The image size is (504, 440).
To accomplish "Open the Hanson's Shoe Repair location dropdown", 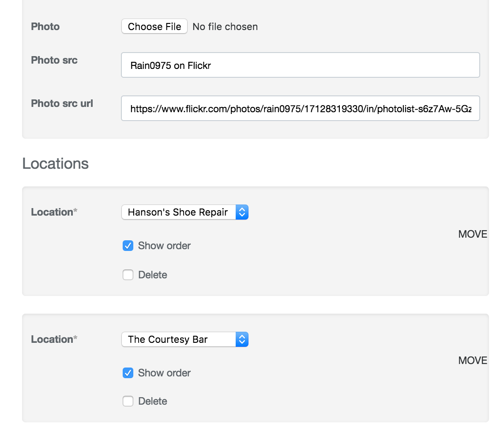I will click(185, 212).
